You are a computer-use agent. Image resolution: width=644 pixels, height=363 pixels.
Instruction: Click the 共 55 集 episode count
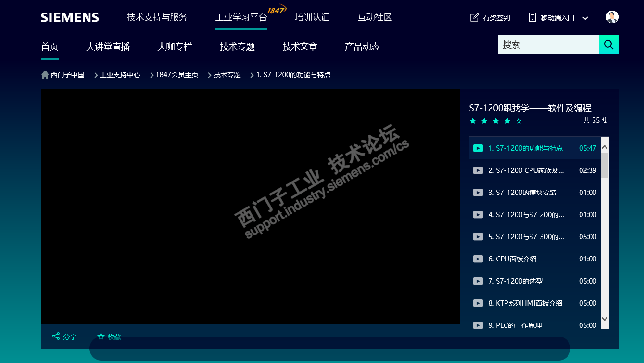pos(596,120)
